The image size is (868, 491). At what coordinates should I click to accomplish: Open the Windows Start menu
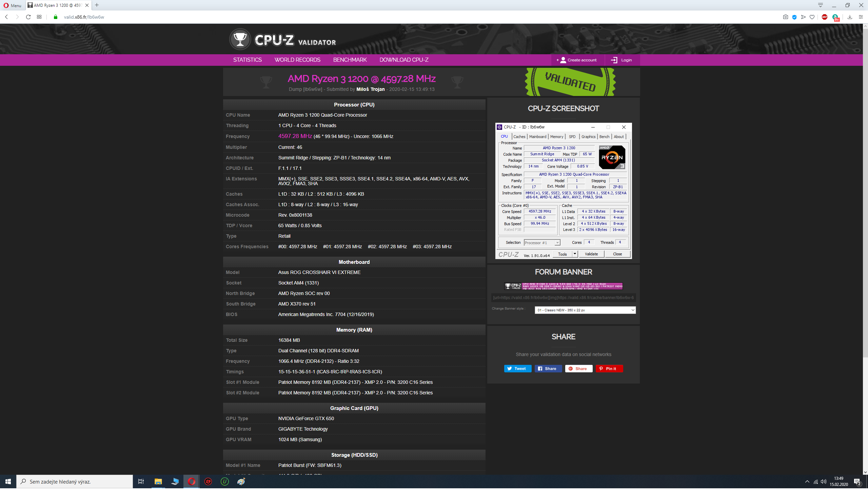click(x=8, y=482)
